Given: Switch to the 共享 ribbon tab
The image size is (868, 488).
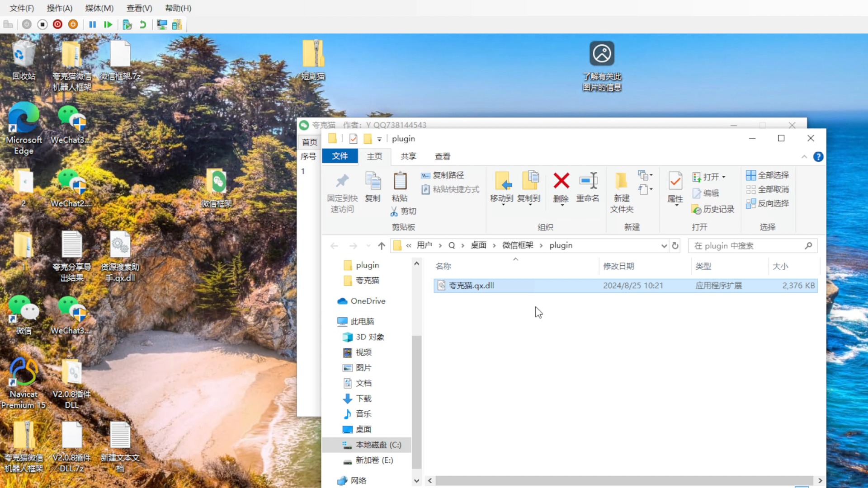Looking at the screenshot, I should pos(408,156).
